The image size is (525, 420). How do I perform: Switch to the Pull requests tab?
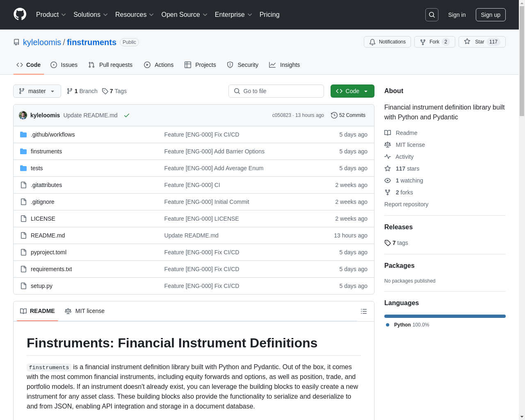(x=110, y=65)
